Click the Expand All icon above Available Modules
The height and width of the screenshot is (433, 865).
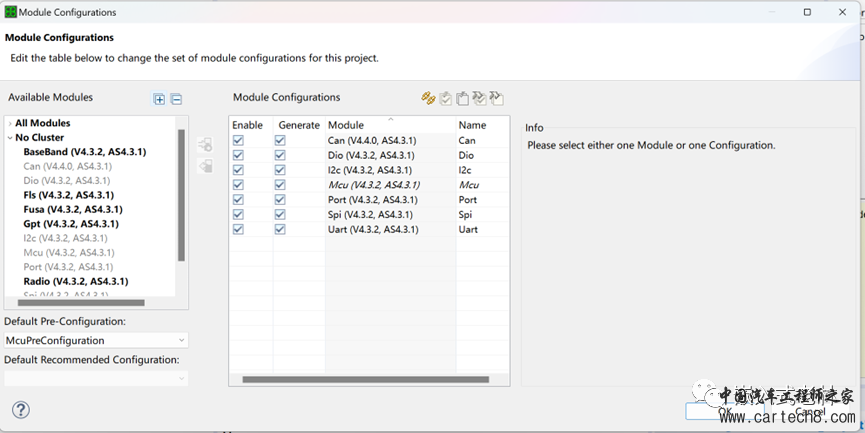[159, 99]
